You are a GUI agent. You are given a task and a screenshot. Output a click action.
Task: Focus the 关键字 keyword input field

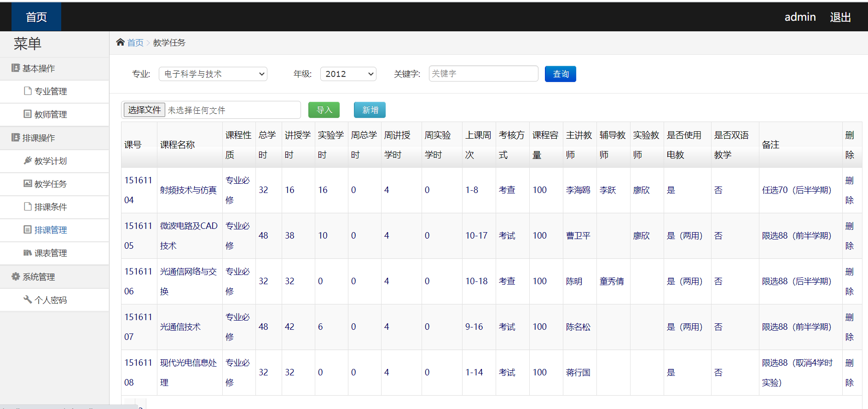(x=483, y=74)
